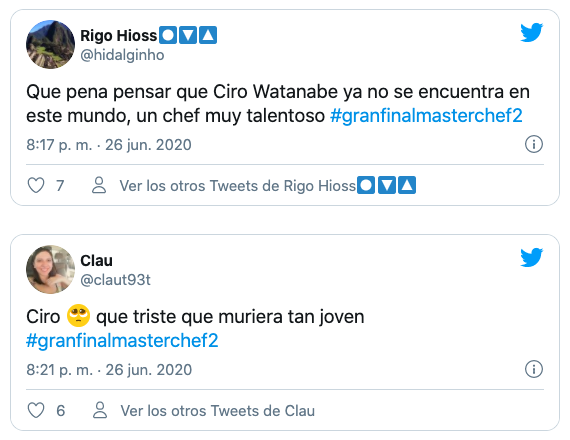This screenshot has width=570, height=440.
Task: Select Ver los otros Tweets de Rigo Hioss
Action: tap(268, 185)
